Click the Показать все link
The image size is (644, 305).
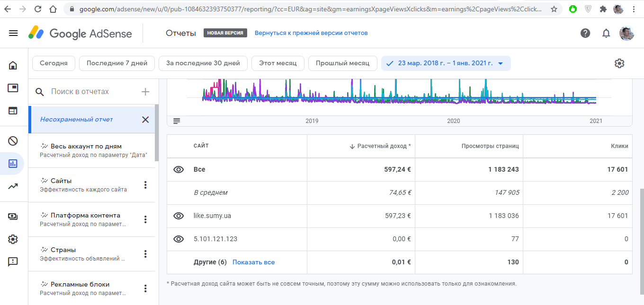(x=253, y=262)
